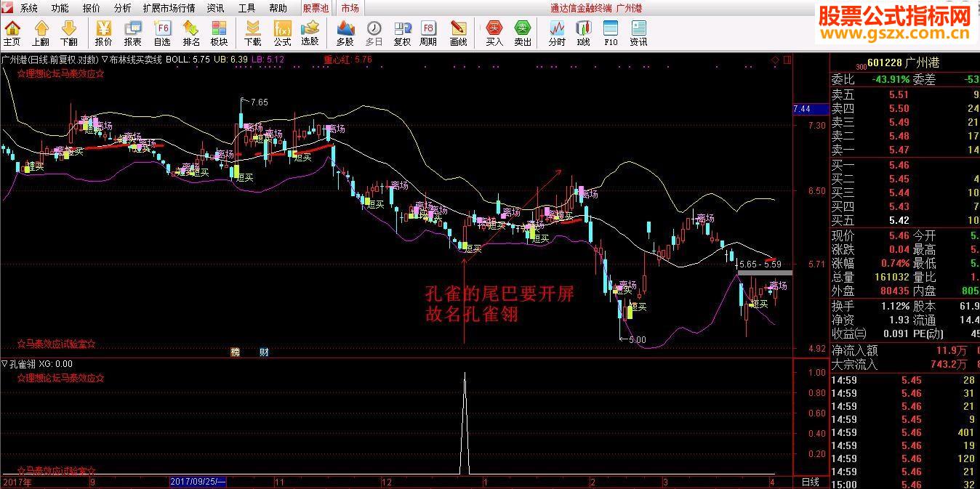Viewport: 980px width, 489px height.
Task: Open the 排名 ranking toolbar icon
Action: [191, 33]
